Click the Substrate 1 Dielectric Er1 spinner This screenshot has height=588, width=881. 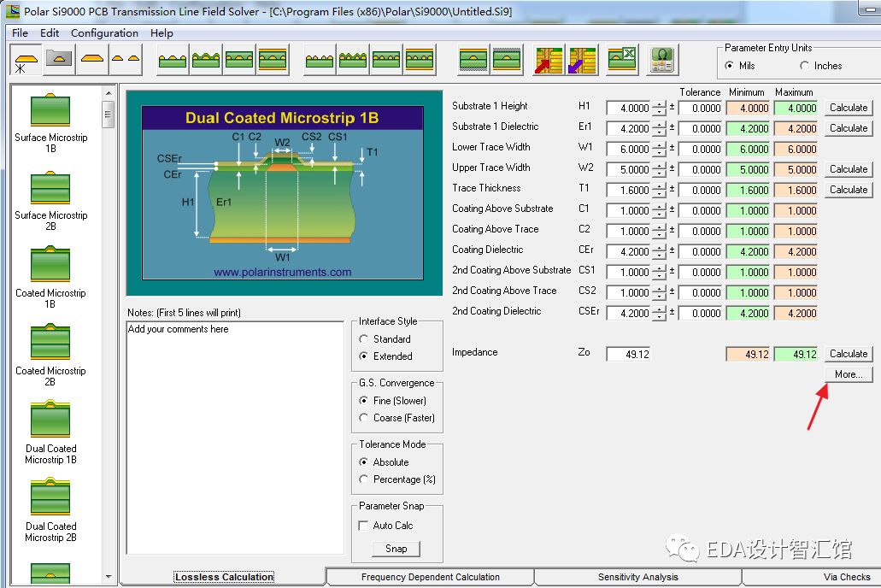point(659,128)
